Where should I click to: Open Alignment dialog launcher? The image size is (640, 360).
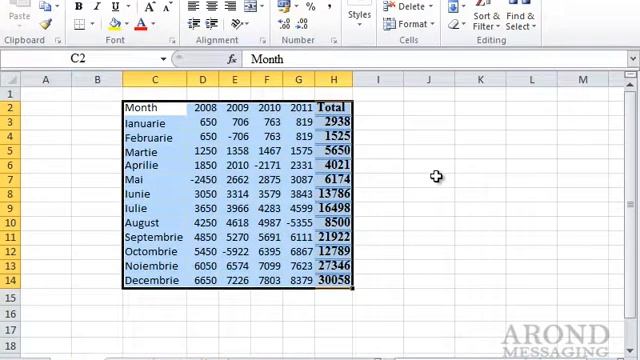[x=263, y=40]
